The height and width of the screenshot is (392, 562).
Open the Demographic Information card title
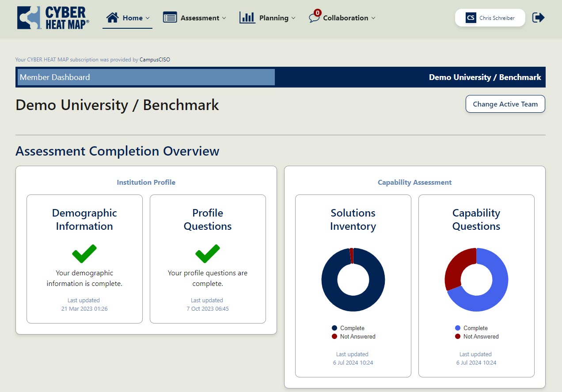click(84, 220)
